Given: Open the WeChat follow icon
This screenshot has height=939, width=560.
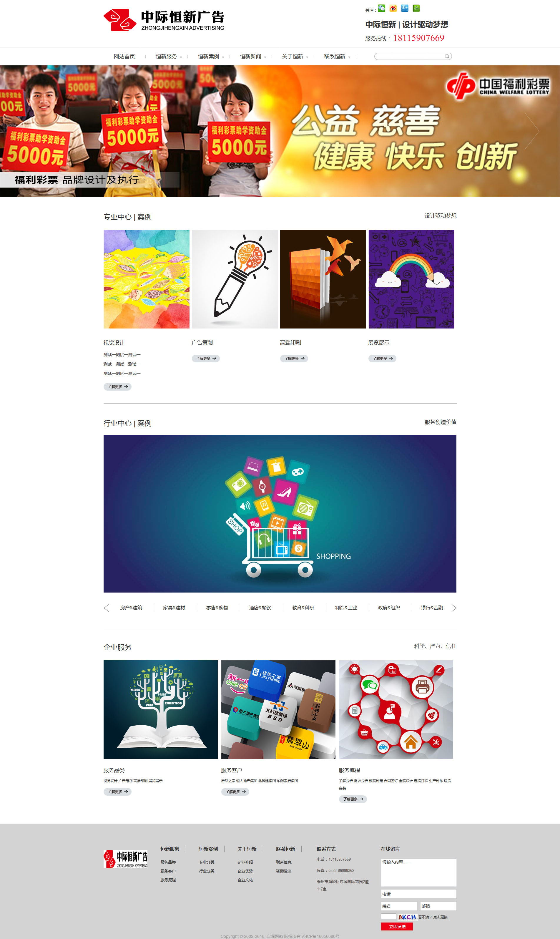Looking at the screenshot, I should pyautogui.click(x=381, y=8).
